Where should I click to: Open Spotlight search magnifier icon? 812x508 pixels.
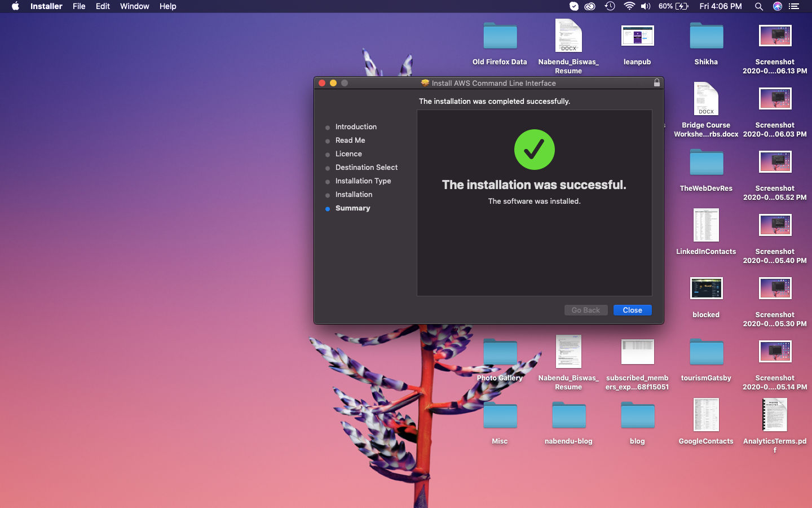coord(758,6)
